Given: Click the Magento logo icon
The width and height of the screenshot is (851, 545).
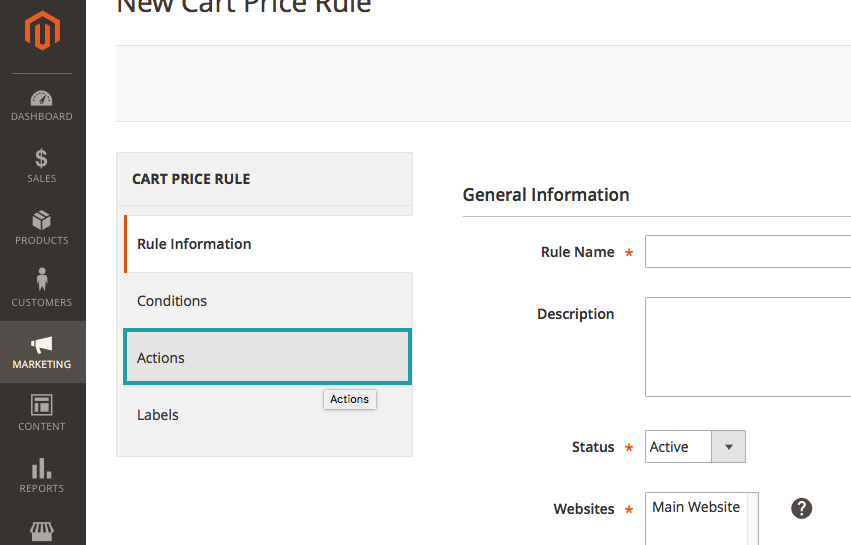Looking at the screenshot, I should coord(42,32).
